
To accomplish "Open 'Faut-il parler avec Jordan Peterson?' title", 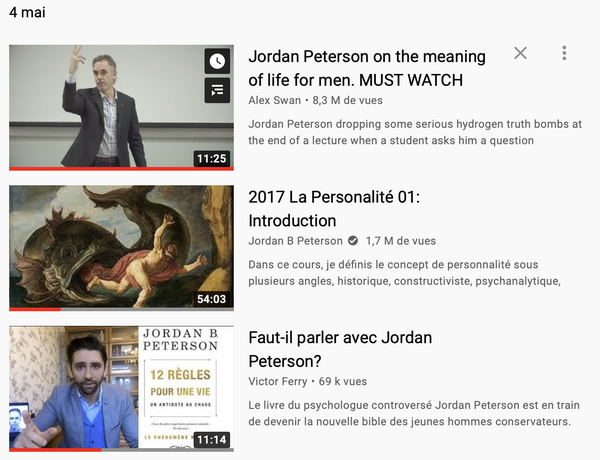I will [x=340, y=349].
